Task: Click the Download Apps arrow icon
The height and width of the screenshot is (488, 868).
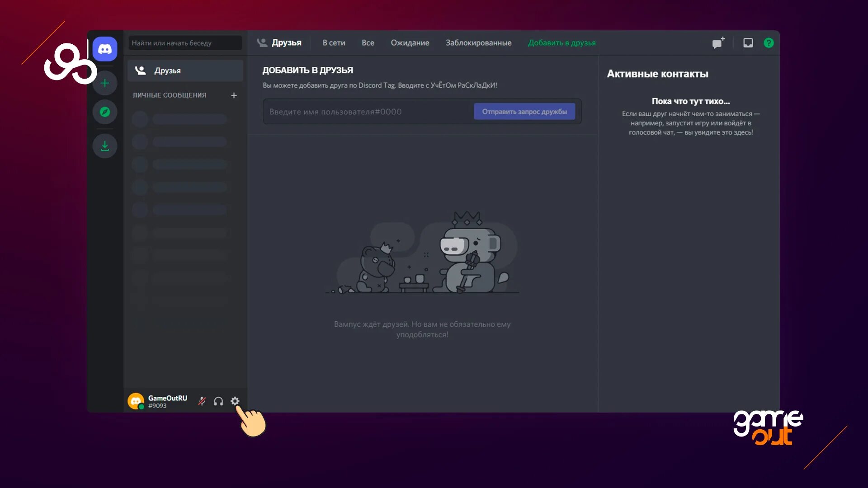Action: 105,146
